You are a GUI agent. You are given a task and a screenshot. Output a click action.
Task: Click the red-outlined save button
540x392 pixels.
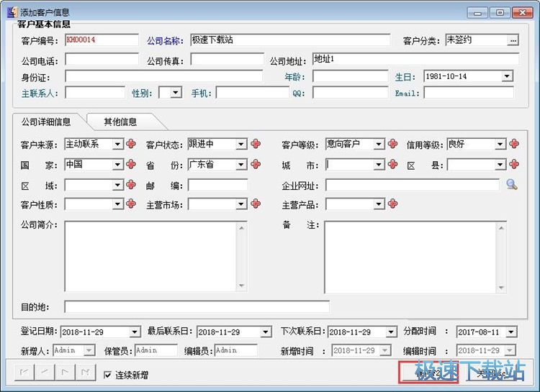pos(428,373)
